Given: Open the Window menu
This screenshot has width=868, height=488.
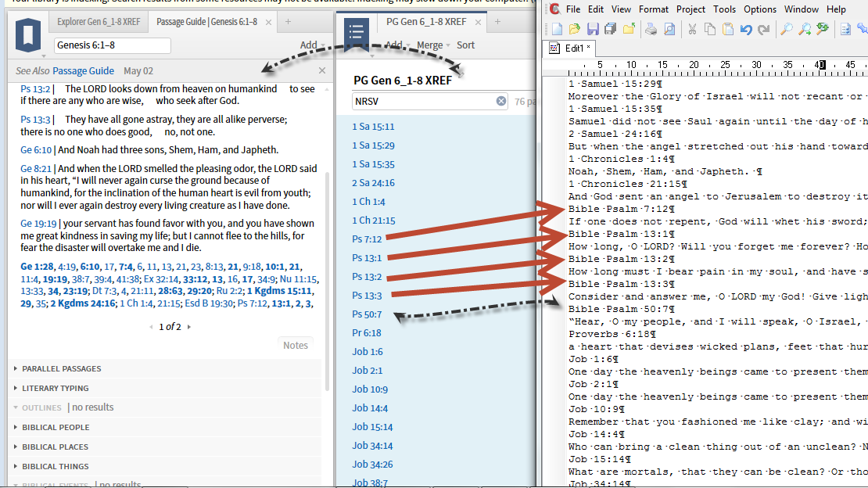Looking at the screenshot, I should pyautogui.click(x=801, y=9).
